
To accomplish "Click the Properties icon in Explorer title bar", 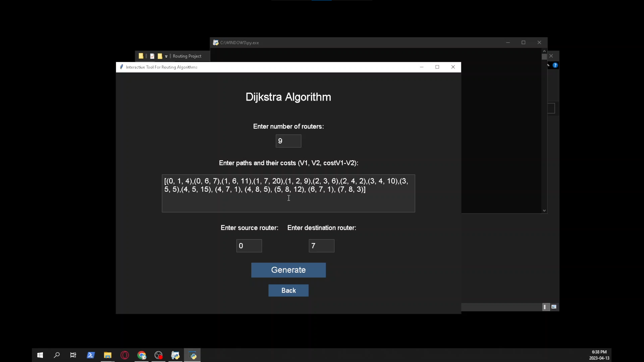I will tap(152, 56).
